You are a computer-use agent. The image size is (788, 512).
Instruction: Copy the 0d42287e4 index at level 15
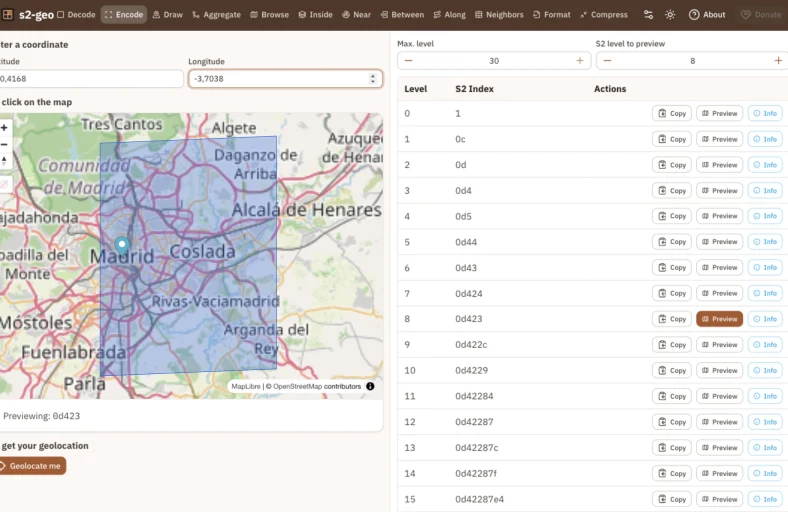click(672, 499)
